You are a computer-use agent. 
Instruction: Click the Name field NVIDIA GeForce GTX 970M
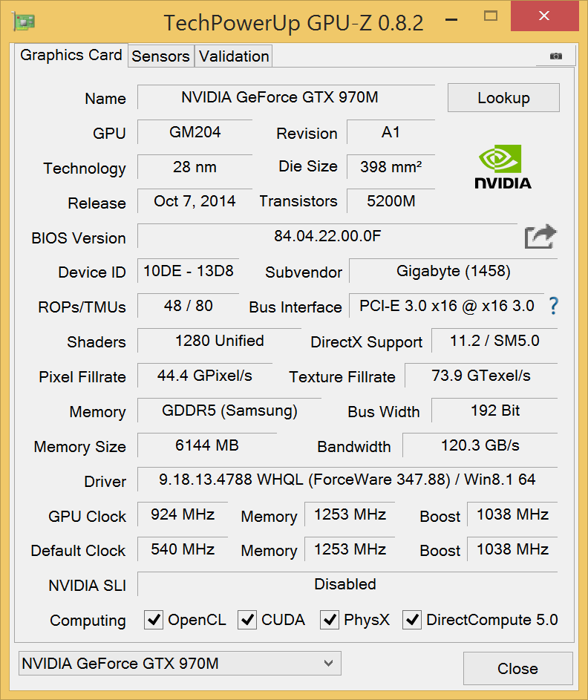[x=286, y=97]
